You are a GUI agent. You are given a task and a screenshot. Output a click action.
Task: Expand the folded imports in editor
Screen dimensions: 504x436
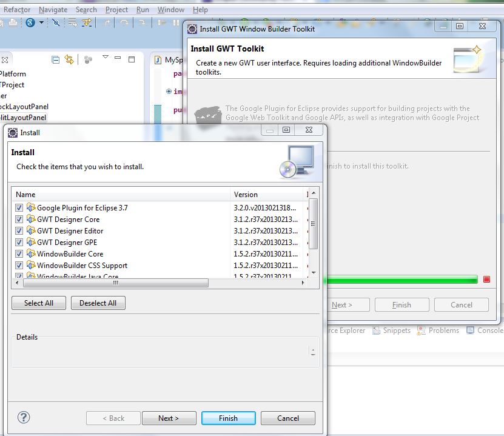[169, 91]
